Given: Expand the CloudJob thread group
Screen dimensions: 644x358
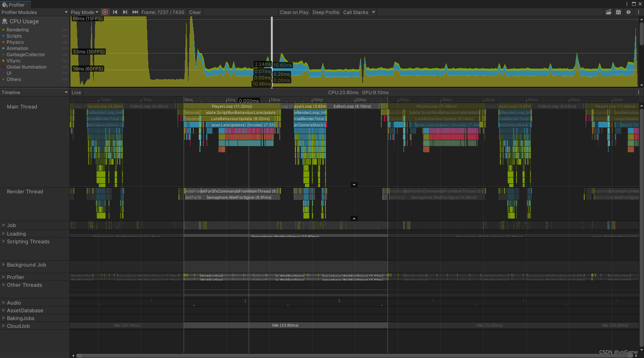Looking at the screenshot, I should 3,326.
